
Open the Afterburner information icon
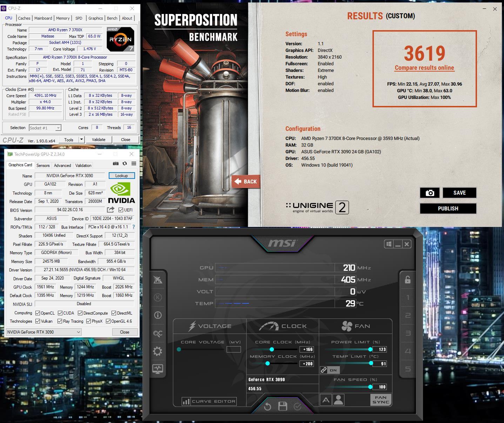point(158,315)
